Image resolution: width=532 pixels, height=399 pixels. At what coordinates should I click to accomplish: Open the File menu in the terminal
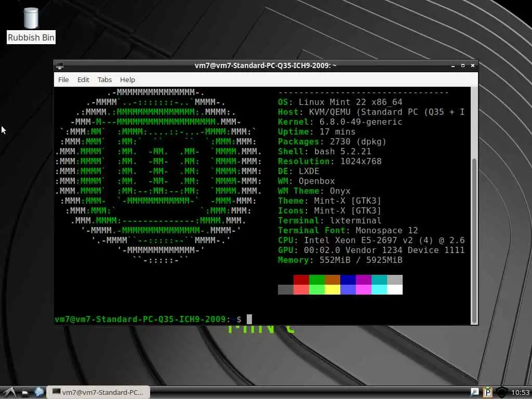pyautogui.click(x=63, y=79)
